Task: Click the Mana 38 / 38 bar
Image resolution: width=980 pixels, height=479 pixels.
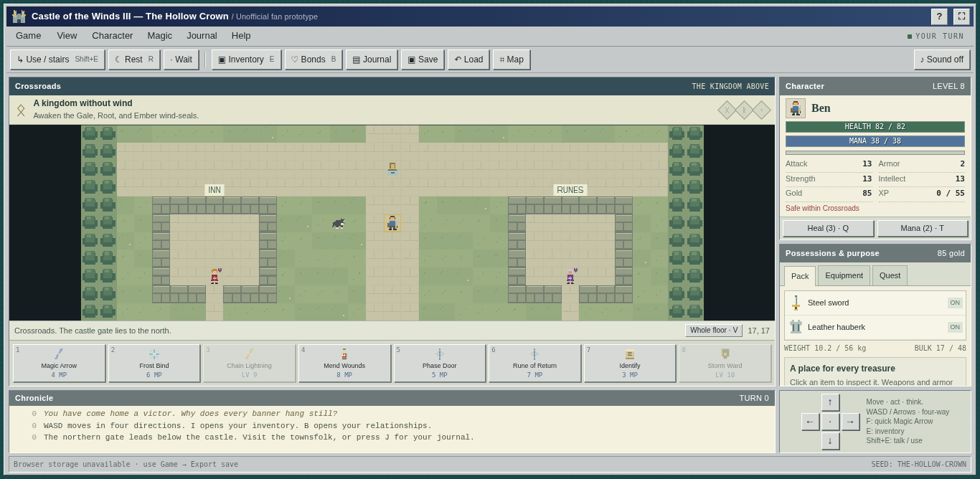Action: (x=875, y=141)
